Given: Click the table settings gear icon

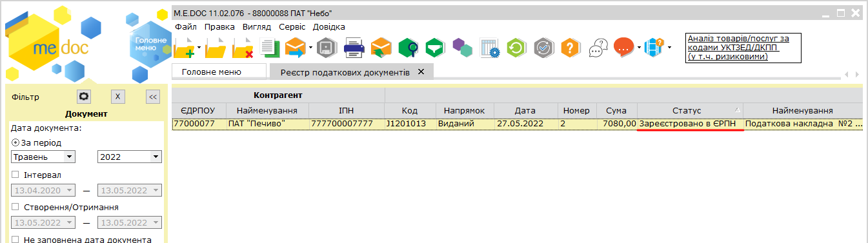Looking at the screenshot, I should (x=490, y=48).
